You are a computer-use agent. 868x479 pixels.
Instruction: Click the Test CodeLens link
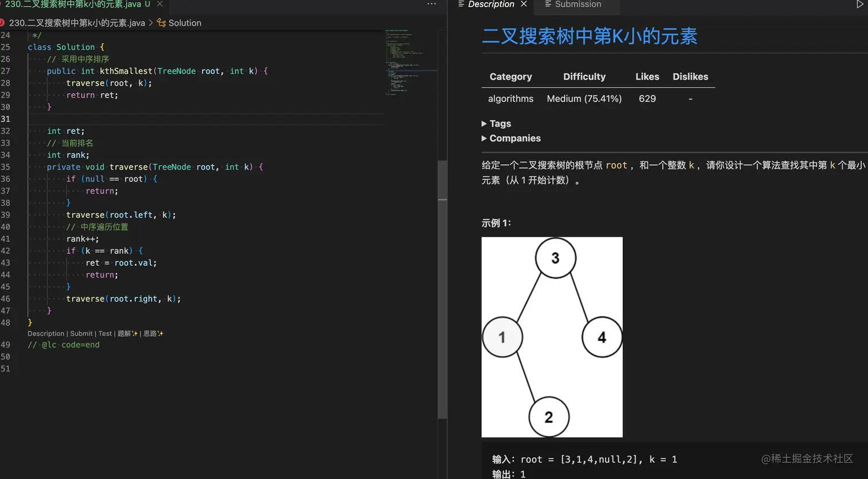coord(105,334)
